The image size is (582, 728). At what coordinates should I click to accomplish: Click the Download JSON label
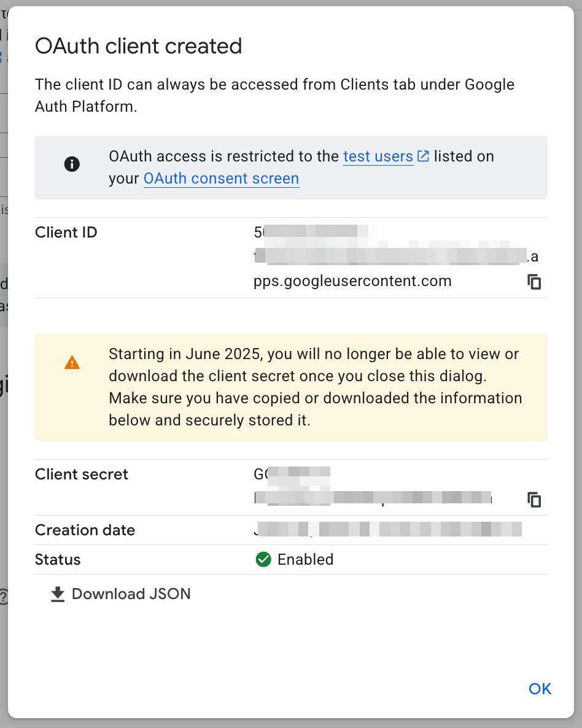coord(131,594)
